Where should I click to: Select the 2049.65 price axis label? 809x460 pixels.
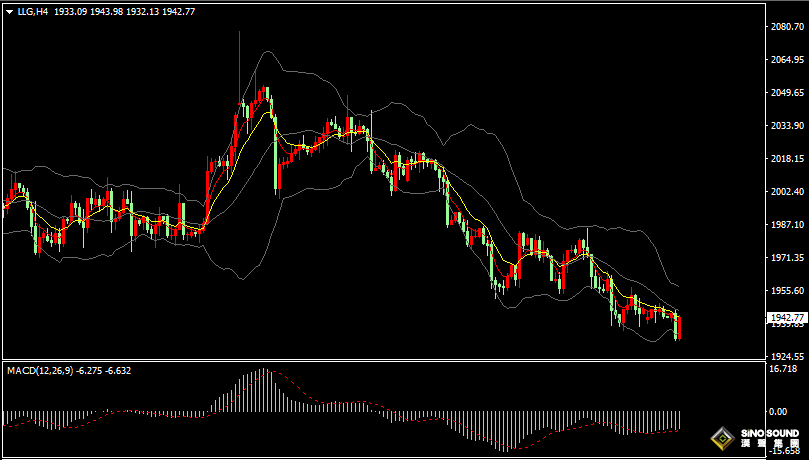784,93
